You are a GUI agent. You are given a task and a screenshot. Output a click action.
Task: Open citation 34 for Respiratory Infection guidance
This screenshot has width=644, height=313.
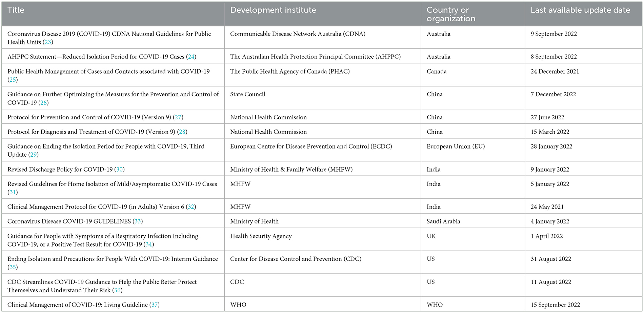click(x=148, y=244)
